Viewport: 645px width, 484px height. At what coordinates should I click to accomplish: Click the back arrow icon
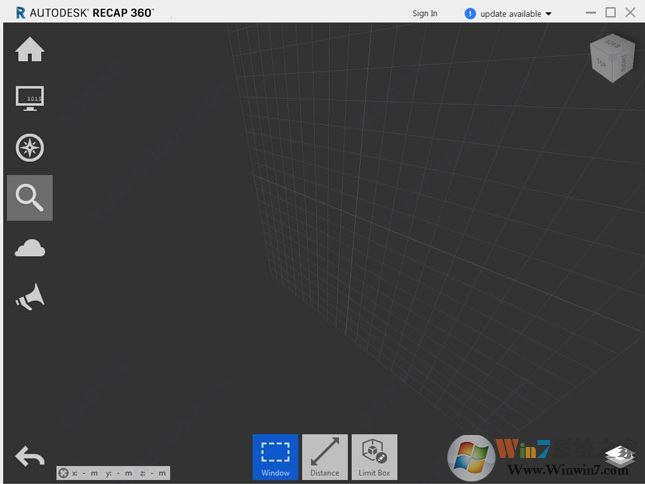[x=30, y=457]
